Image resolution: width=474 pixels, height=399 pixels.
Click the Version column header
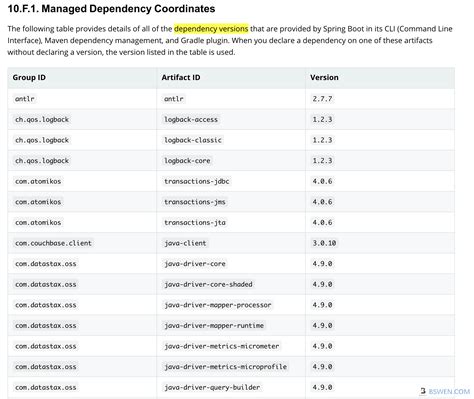click(x=324, y=77)
